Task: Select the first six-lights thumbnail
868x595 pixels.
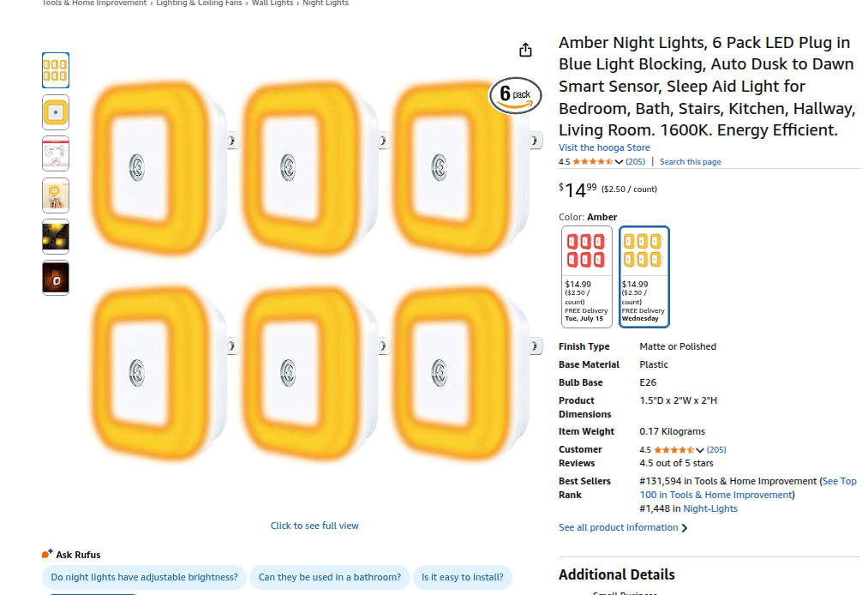Action: [56, 70]
